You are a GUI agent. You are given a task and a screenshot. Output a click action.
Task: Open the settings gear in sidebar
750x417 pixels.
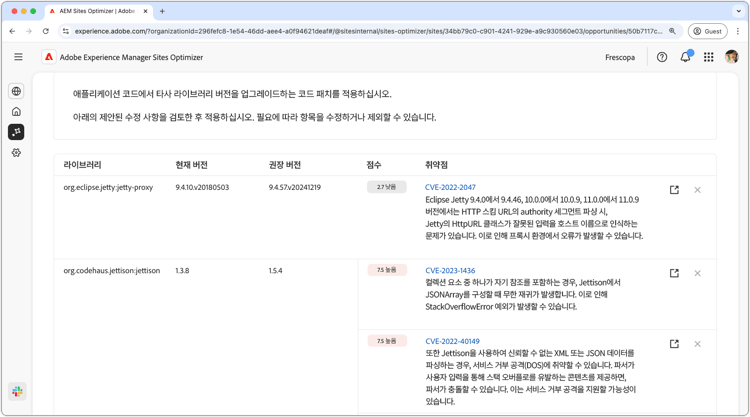click(x=16, y=153)
